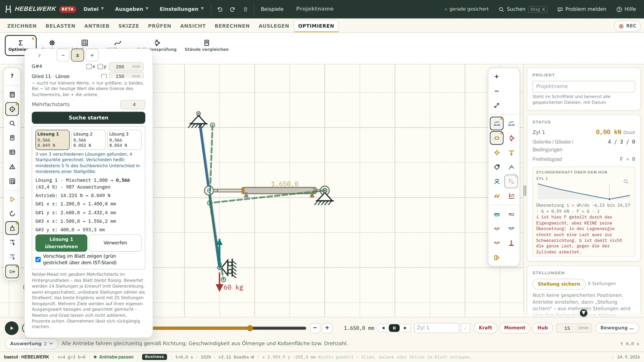644x362 pixels.
Task: Toggle the crosshair target tool in left sidebar
Action: (x=12, y=109)
